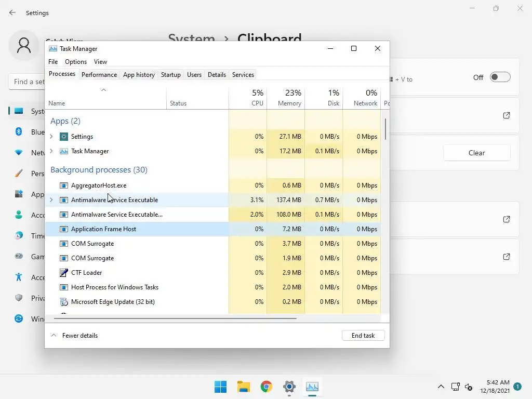Switch to the Performance tab
The width and height of the screenshot is (532, 399).
[x=99, y=75]
